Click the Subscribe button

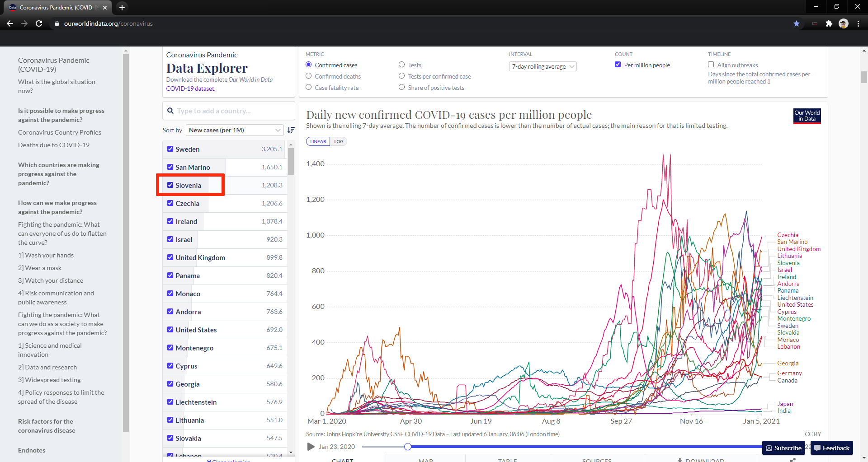(784, 448)
